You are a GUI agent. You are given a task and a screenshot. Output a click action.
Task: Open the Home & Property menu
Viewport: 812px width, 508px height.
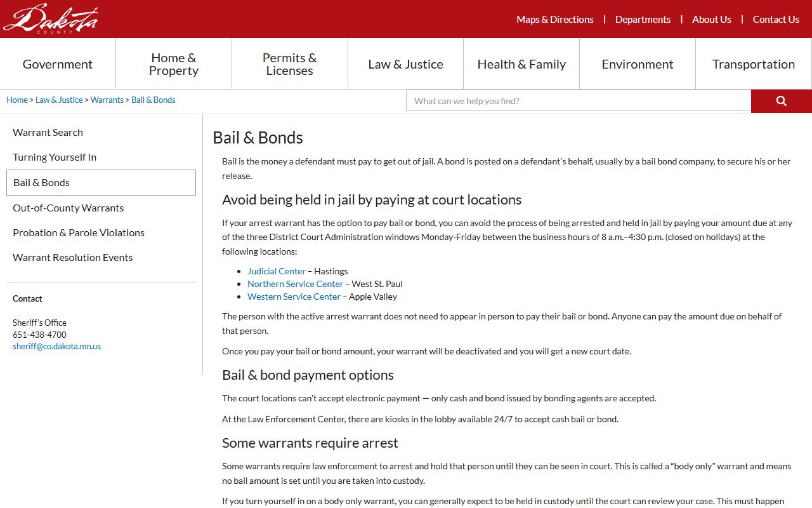174,64
